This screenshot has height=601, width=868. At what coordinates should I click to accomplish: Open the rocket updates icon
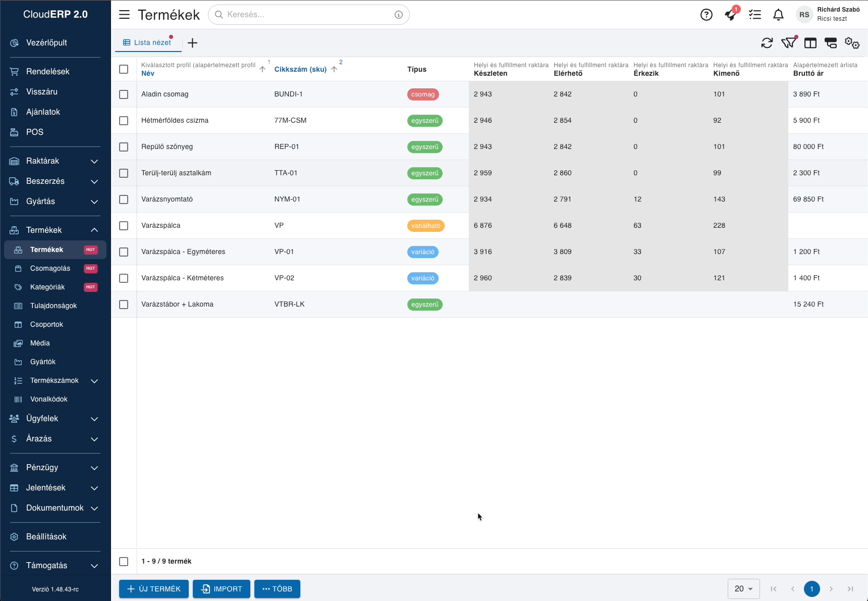pos(730,15)
